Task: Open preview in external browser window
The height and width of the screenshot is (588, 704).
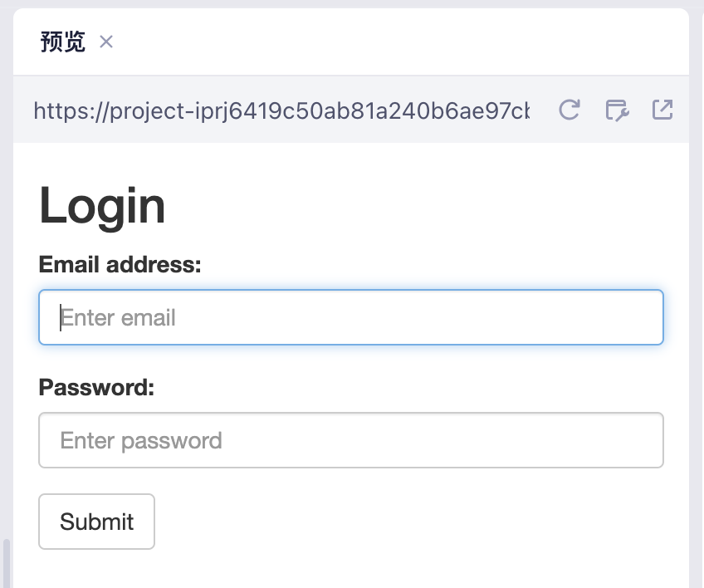Action: point(662,110)
